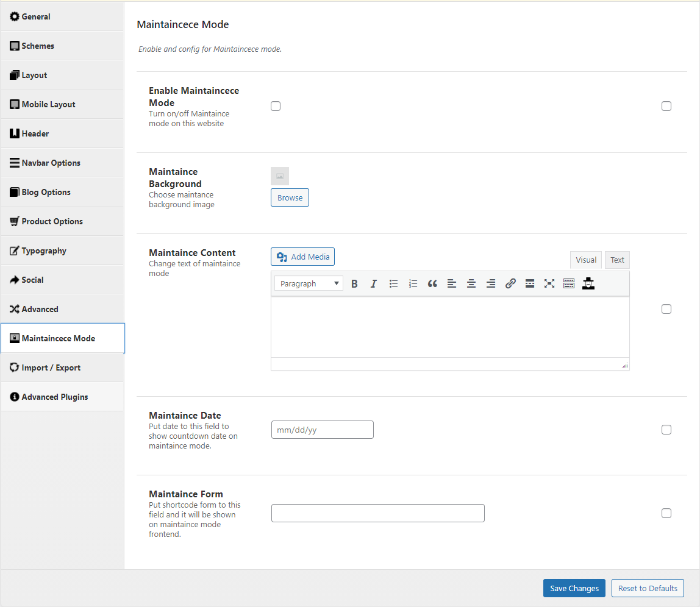Click Browse to choose background image
Screen dimensions: 700x607
(x=290, y=197)
